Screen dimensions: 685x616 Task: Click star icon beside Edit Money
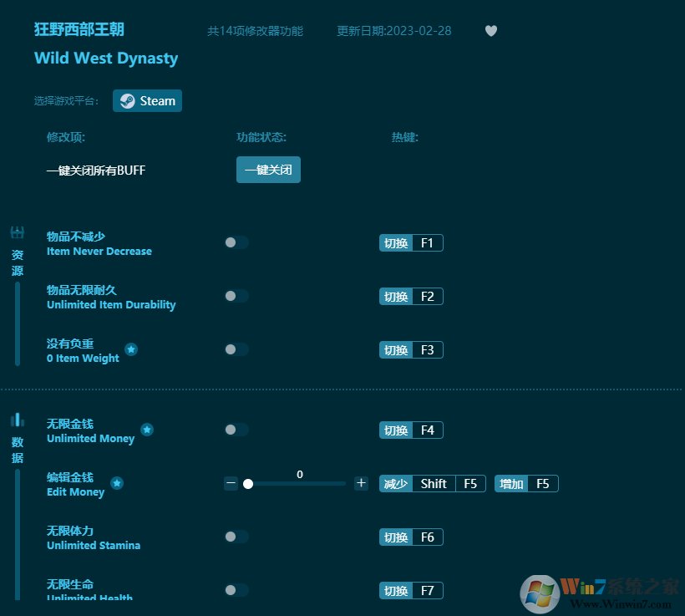point(117,483)
